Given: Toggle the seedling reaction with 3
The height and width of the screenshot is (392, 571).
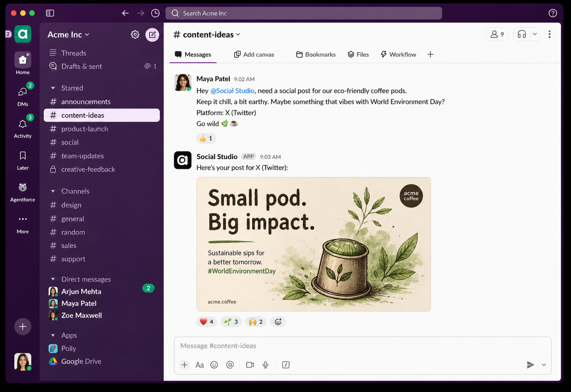Looking at the screenshot, I should tap(231, 322).
